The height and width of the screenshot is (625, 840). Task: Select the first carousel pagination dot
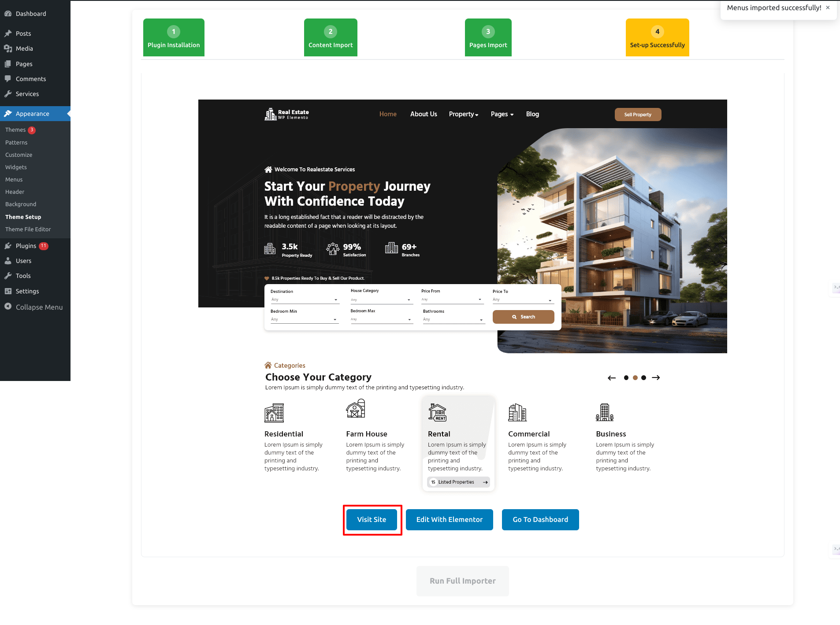(x=626, y=378)
